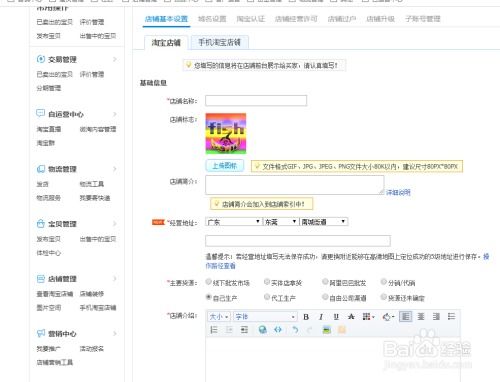Open the 大小 font size dropdown
The height and width of the screenshot is (382, 500).
tap(219, 317)
